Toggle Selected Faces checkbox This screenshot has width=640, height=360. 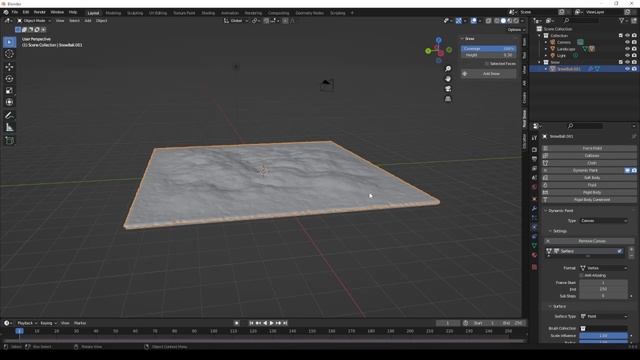click(x=487, y=64)
